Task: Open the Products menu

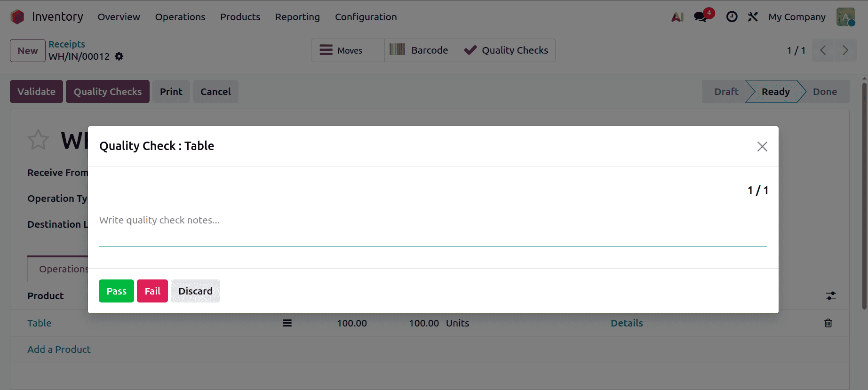Action: pyautogui.click(x=240, y=17)
